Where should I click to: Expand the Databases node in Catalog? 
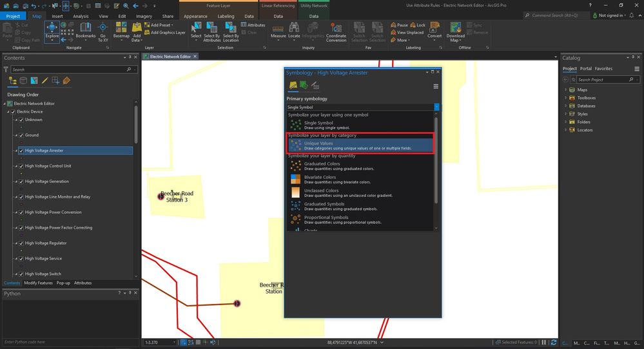565,106
